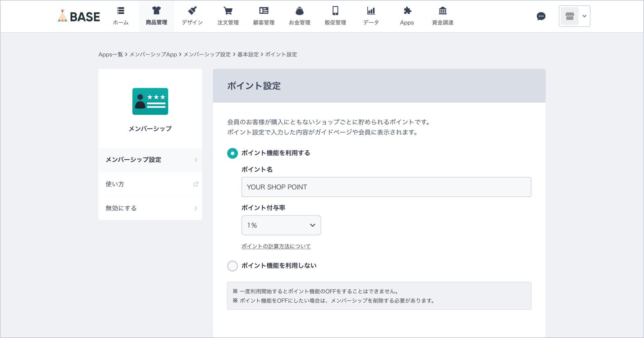Click the データ bar chart icon
644x338 pixels.
371,11
